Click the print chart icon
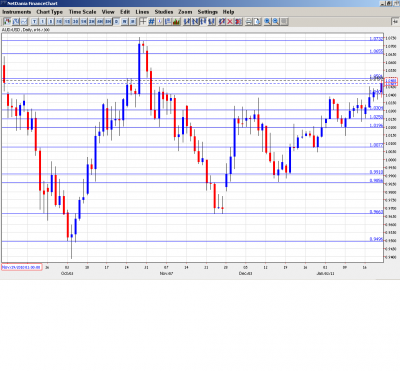 (248, 22)
